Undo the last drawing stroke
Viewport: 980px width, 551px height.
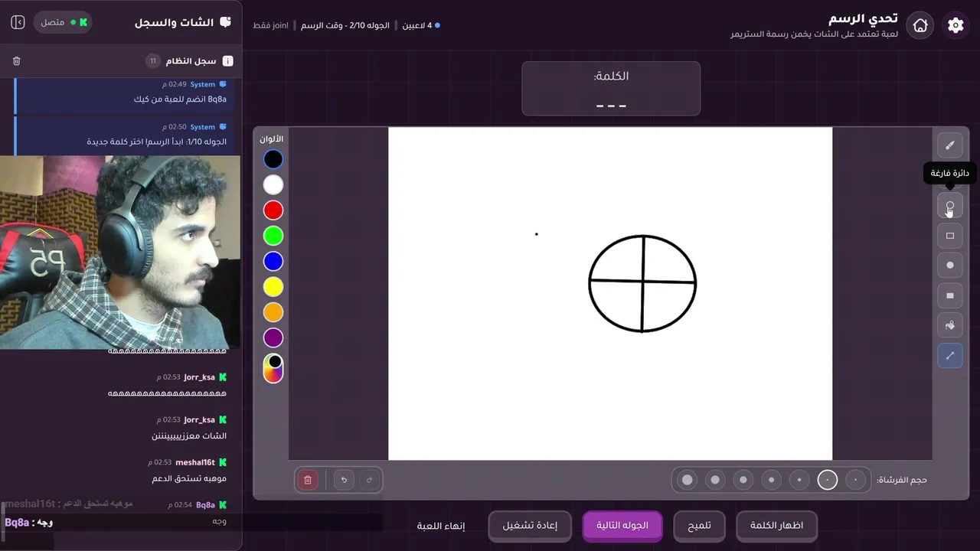[344, 480]
